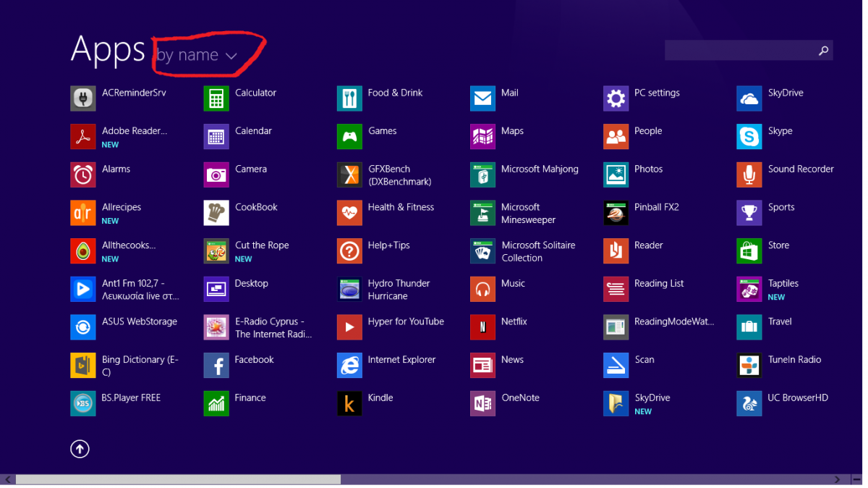Open the Store shopping bag icon
Viewport: 868px width, 488px height.
click(749, 251)
